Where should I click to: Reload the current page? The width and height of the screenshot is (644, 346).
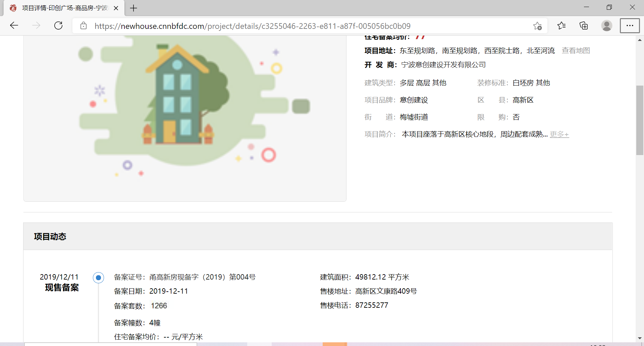click(x=58, y=26)
